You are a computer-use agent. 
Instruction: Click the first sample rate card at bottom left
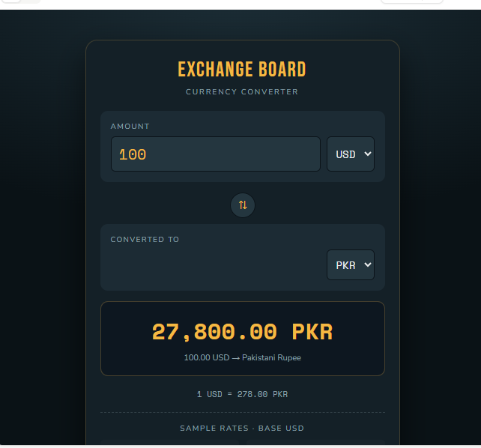(169, 442)
